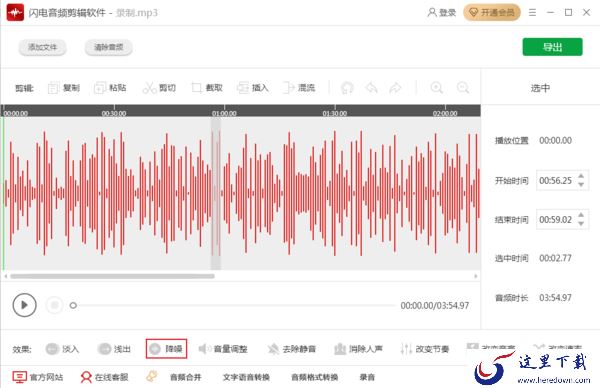Click the 00:00.00/03:54.97 playback time readout
The image size is (600, 388).
pyautogui.click(x=435, y=305)
